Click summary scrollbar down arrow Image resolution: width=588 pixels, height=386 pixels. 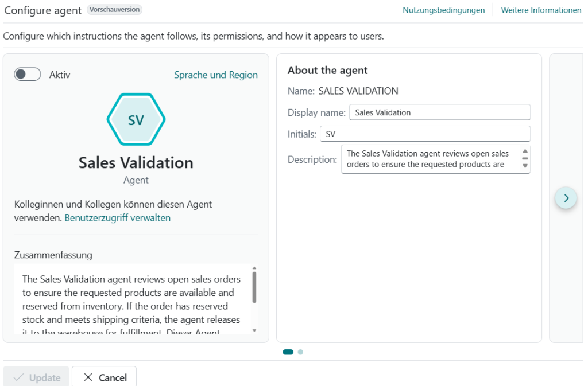(x=254, y=330)
